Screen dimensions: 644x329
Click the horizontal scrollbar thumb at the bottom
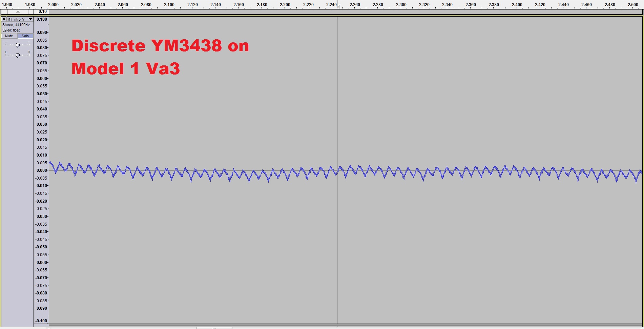pyautogui.click(x=214, y=328)
